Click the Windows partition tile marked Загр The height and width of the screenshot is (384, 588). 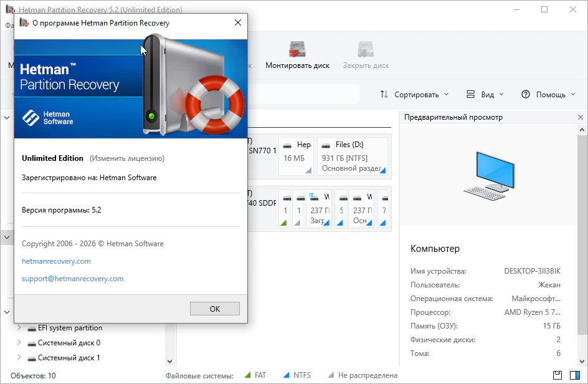pyautogui.click(x=318, y=208)
